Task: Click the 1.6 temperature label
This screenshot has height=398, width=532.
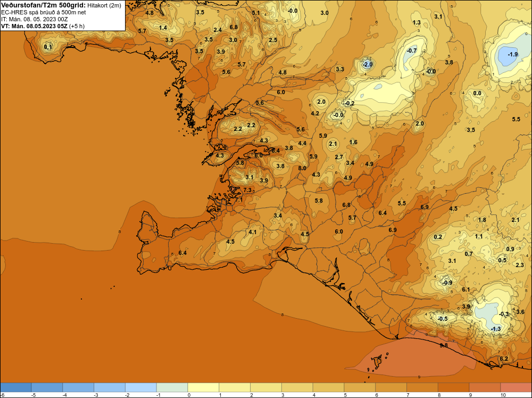Action: 353,142
